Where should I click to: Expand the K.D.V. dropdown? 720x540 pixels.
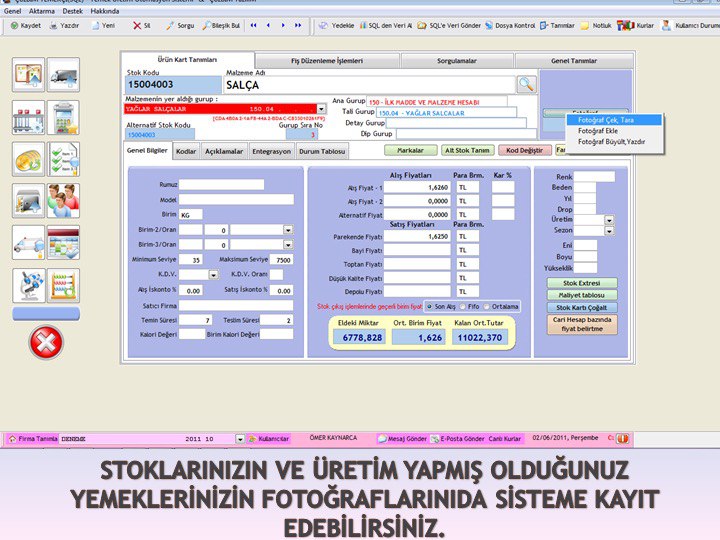click(x=213, y=274)
